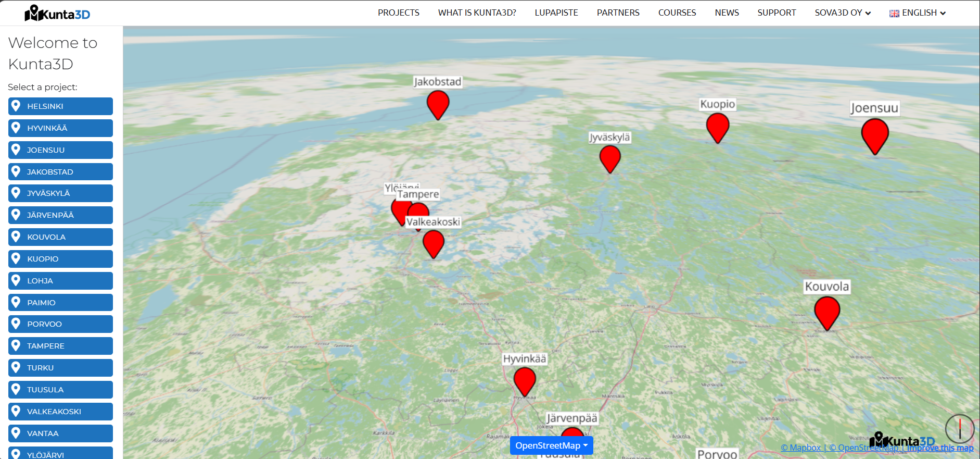
Task: Click the pin icon beside Turku
Action: click(16, 367)
